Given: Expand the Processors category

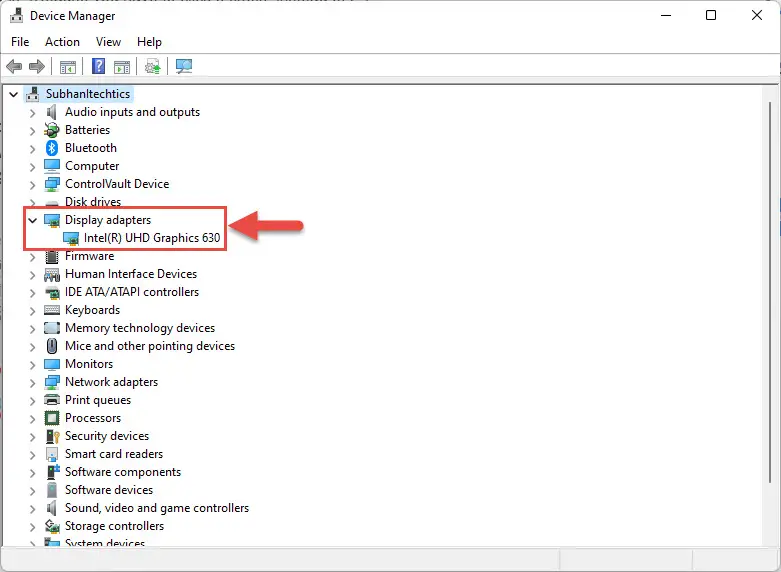Looking at the screenshot, I should 32,419.
